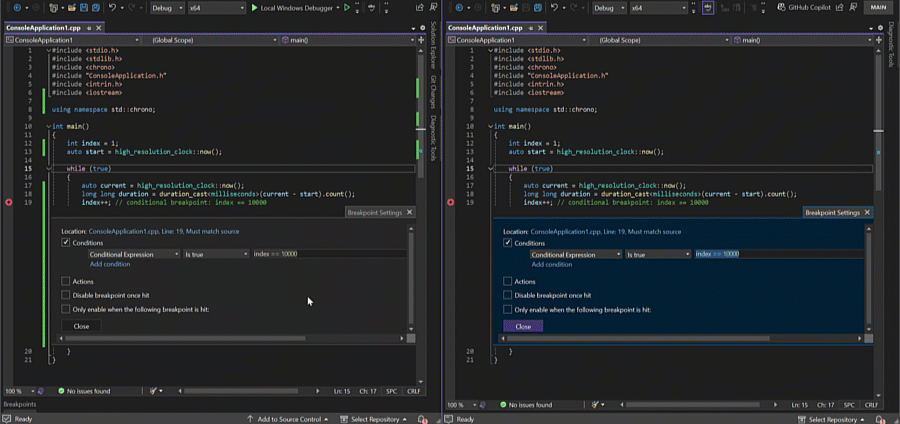Click purple Close button in right breakpoint settings

click(x=523, y=326)
